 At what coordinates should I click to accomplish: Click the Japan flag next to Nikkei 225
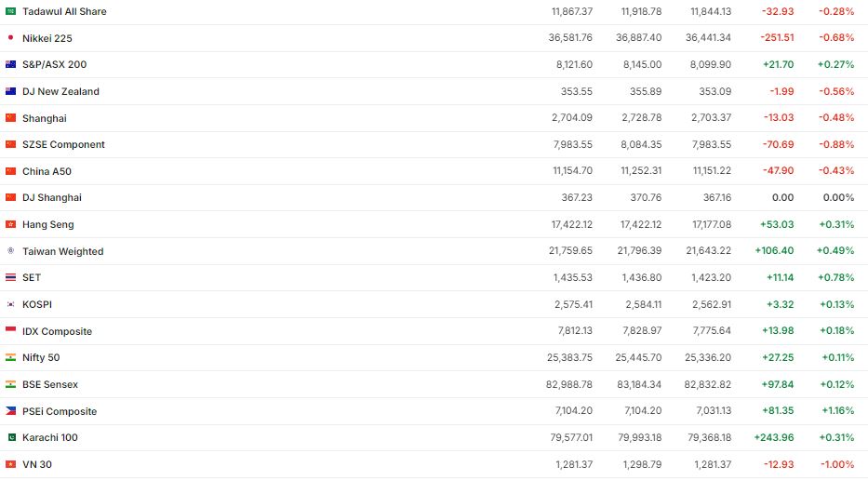point(11,38)
